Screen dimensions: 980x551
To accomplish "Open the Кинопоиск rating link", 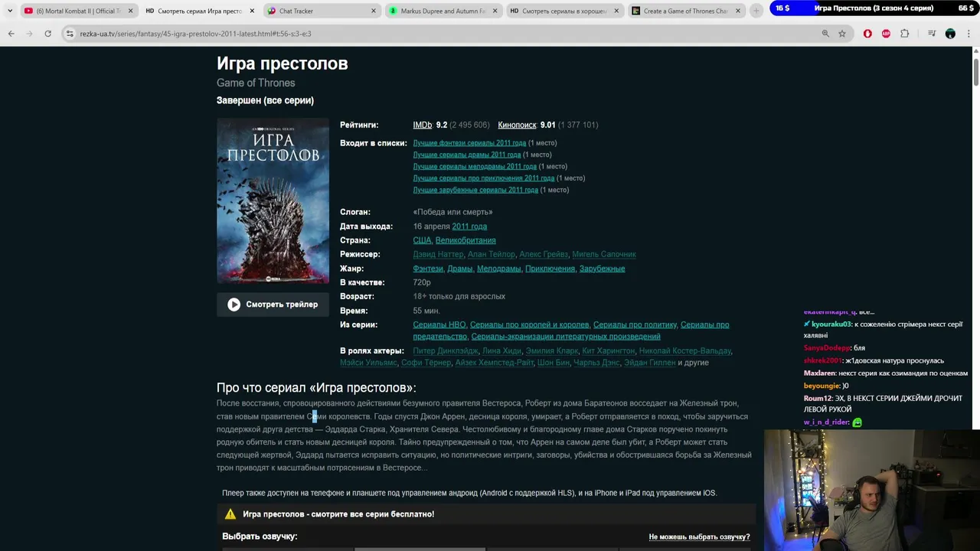I will pyautogui.click(x=517, y=125).
